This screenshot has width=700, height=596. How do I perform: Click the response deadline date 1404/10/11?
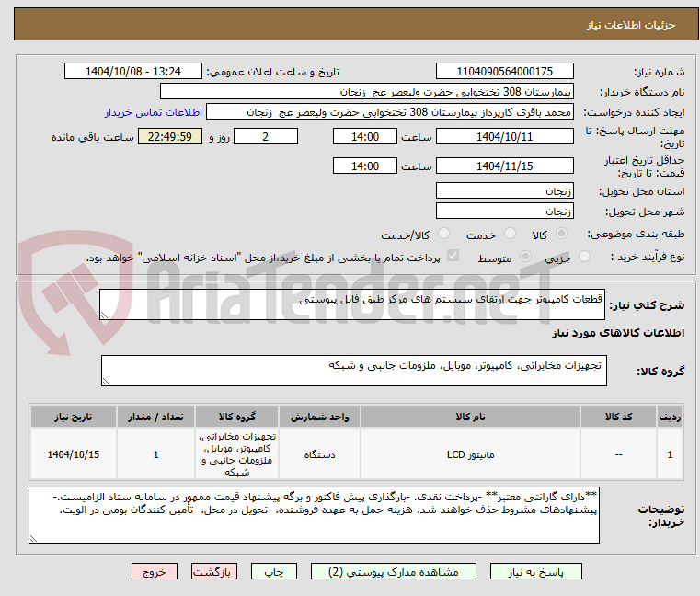click(x=504, y=137)
